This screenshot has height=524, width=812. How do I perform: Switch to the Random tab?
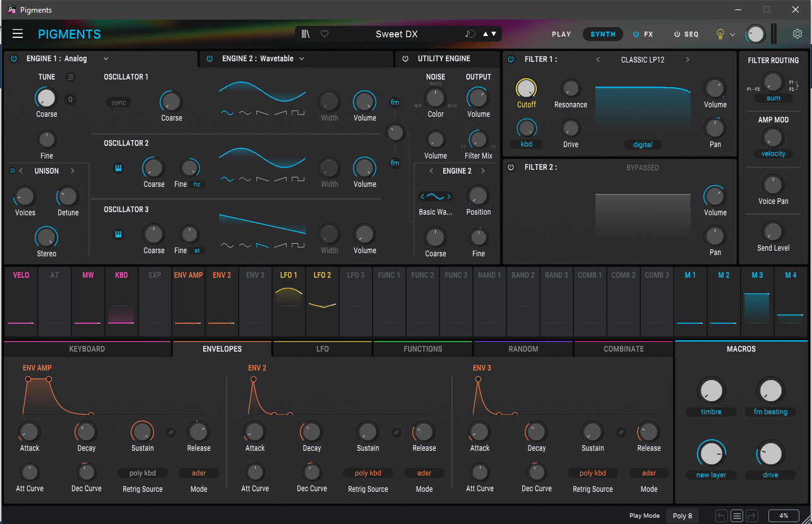click(523, 349)
